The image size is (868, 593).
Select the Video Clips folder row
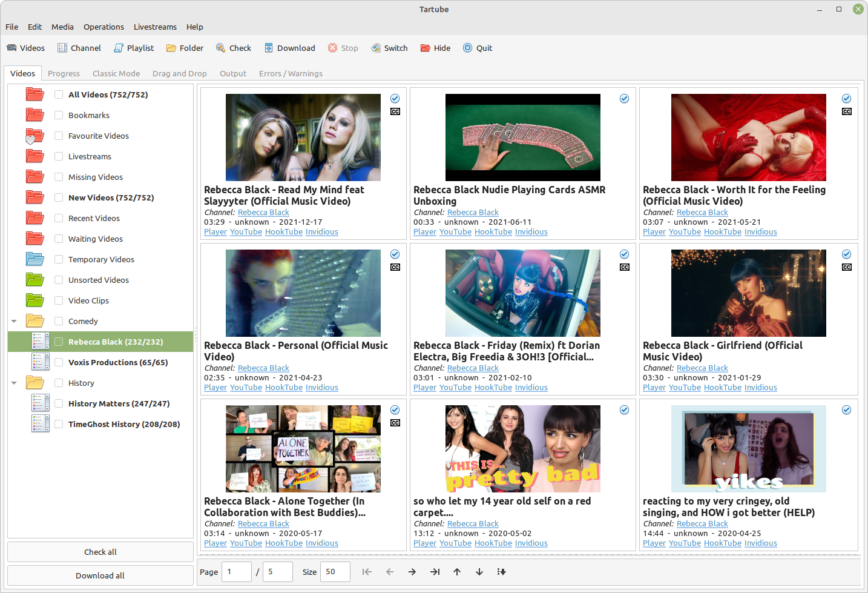[100, 300]
